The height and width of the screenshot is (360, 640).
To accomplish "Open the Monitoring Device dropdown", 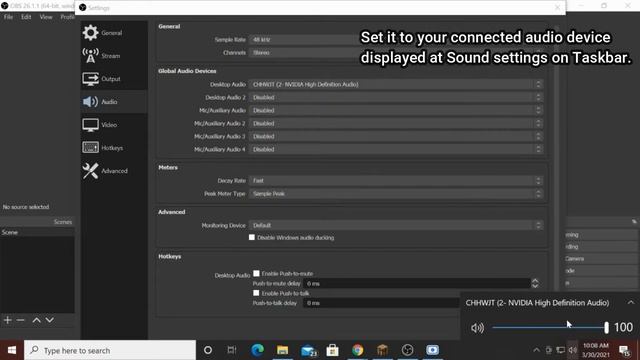I will tap(396, 225).
